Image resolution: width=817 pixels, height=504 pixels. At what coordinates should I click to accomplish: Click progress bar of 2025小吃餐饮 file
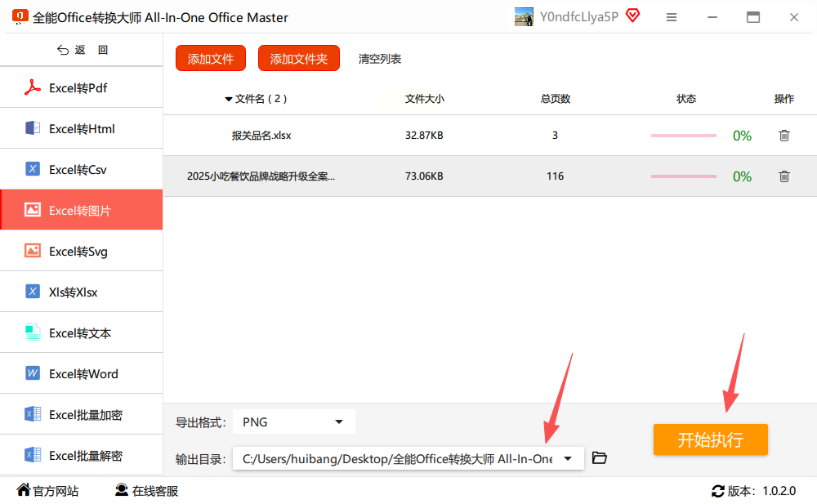coord(684,176)
